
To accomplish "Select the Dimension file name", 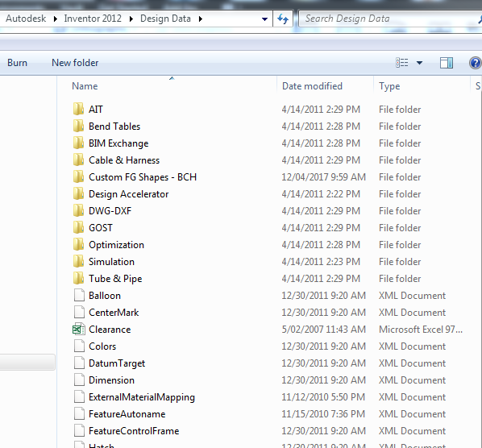I will point(111,380).
